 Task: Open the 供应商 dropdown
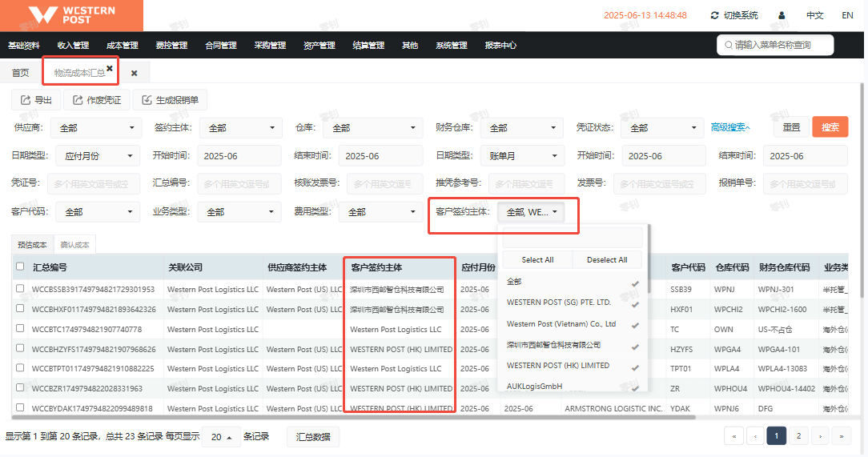tap(96, 128)
